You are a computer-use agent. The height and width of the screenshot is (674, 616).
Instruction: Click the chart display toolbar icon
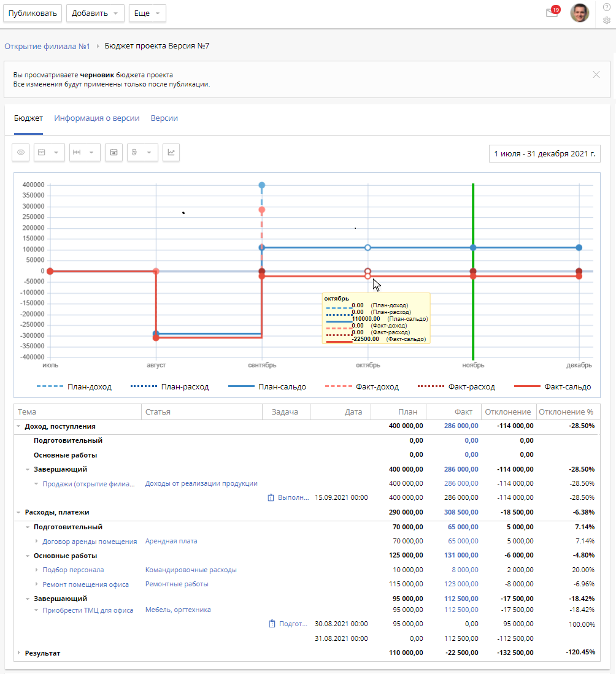(x=171, y=153)
